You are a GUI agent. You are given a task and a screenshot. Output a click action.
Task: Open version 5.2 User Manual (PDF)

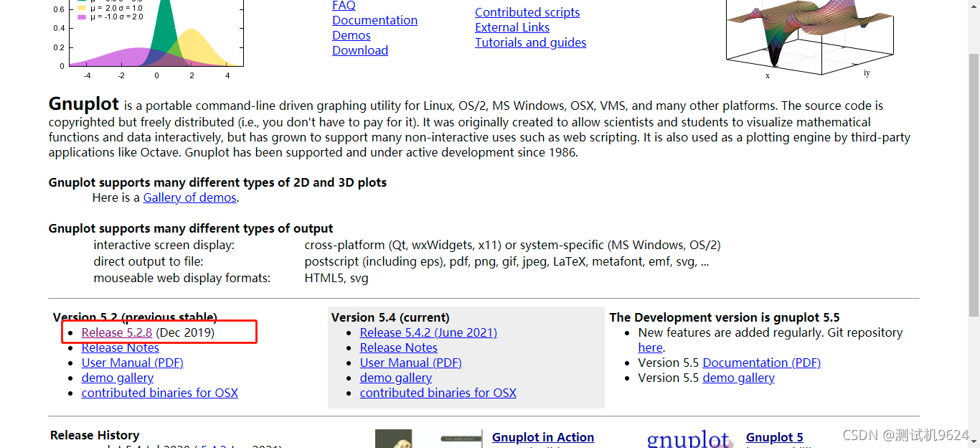coord(133,363)
